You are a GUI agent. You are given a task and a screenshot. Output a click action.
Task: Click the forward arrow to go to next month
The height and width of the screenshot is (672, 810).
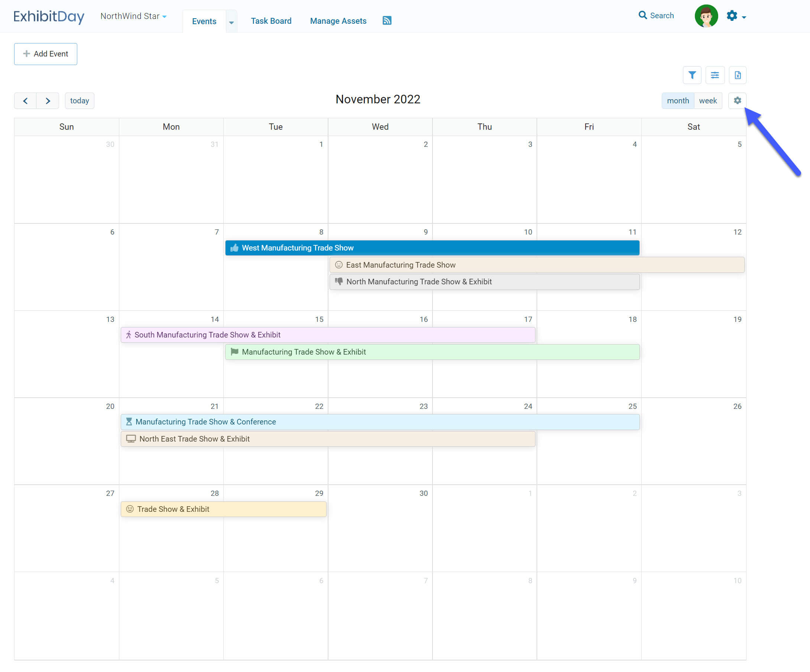[x=48, y=100]
